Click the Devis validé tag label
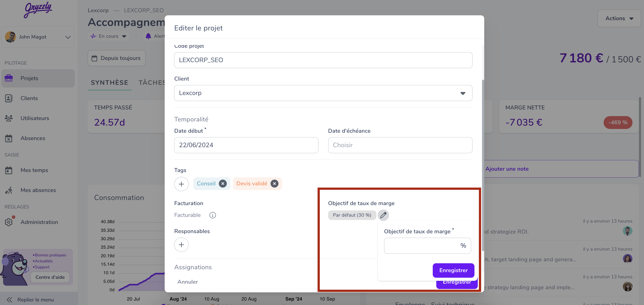 [251, 184]
